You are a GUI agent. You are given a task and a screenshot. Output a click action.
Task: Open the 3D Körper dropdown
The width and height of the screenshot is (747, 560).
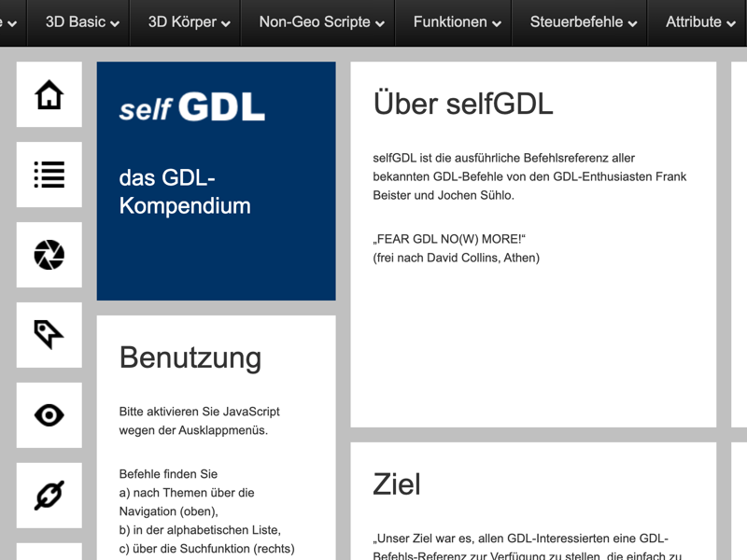click(190, 22)
